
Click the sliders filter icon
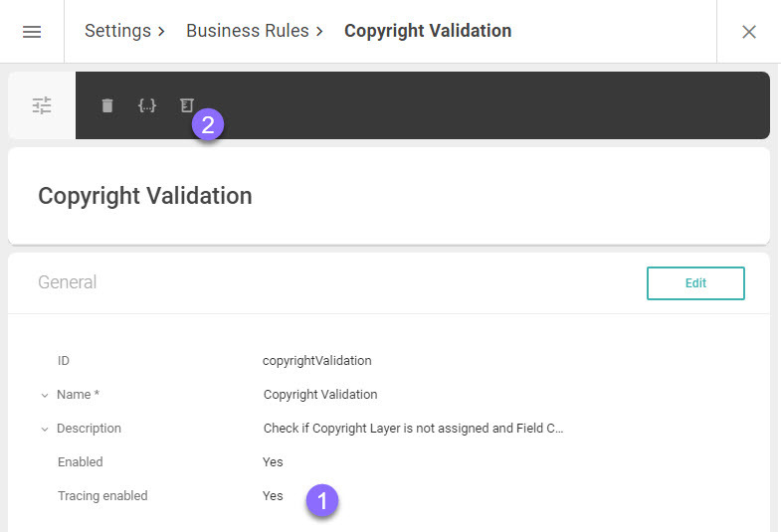click(42, 105)
